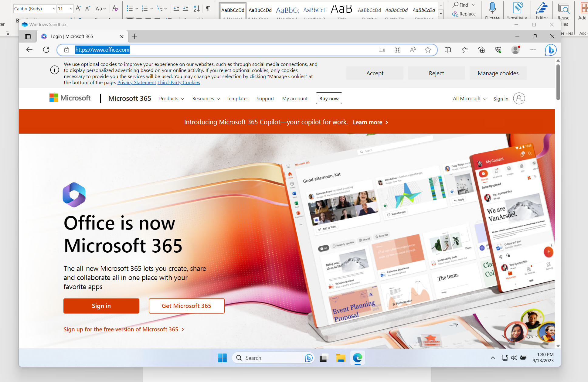Screen dimensions: 588x382
Task: Open Word's numbering dropdown arrow
Action: click(x=151, y=9)
